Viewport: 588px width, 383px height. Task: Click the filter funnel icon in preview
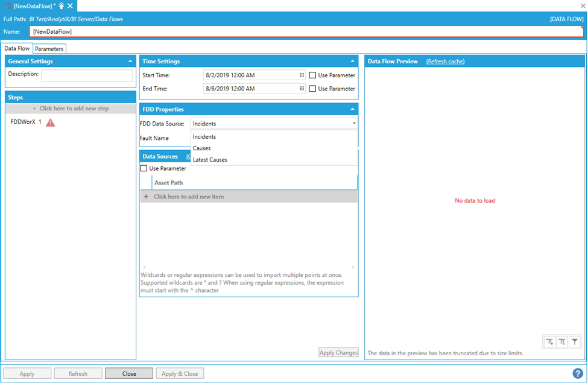pos(575,342)
